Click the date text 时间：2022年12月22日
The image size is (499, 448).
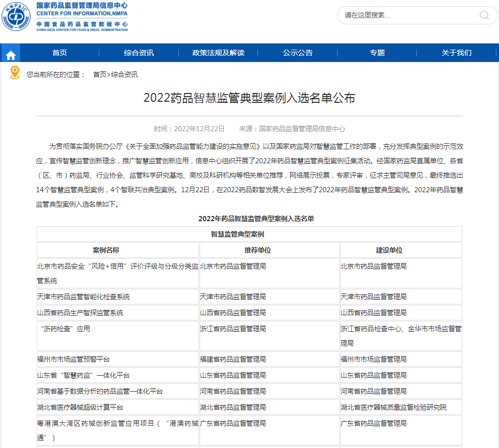(189, 129)
